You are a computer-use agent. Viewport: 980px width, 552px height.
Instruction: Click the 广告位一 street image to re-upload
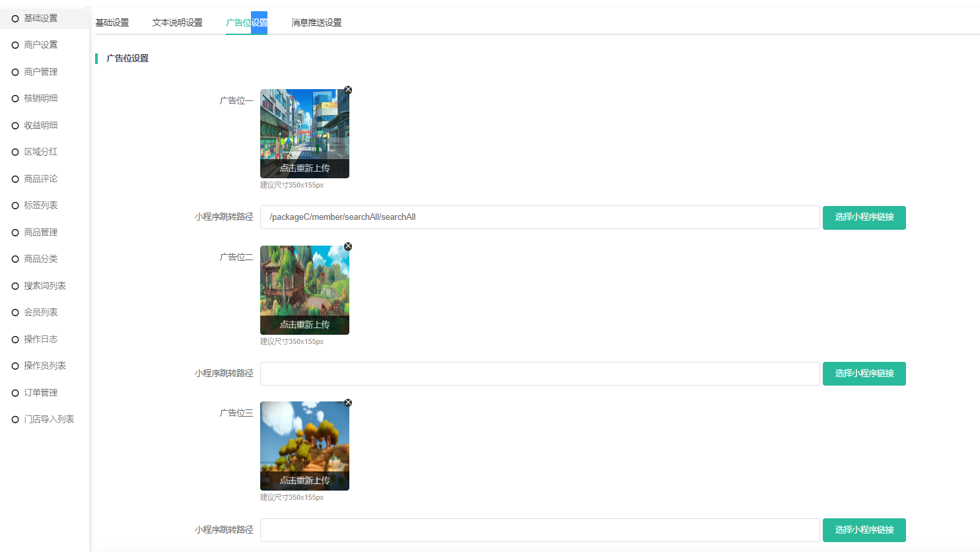click(x=304, y=133)
